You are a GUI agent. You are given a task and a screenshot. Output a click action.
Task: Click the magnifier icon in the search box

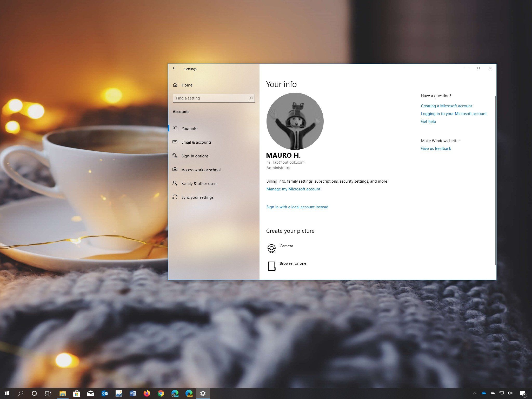click(x=251, y=98)
